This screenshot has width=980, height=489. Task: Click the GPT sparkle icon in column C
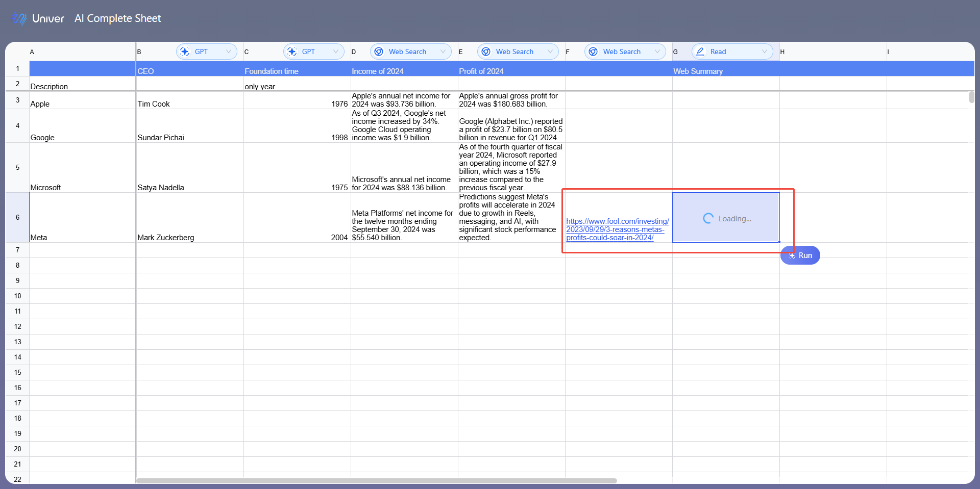pyautogui.click(x=292, y=52)
